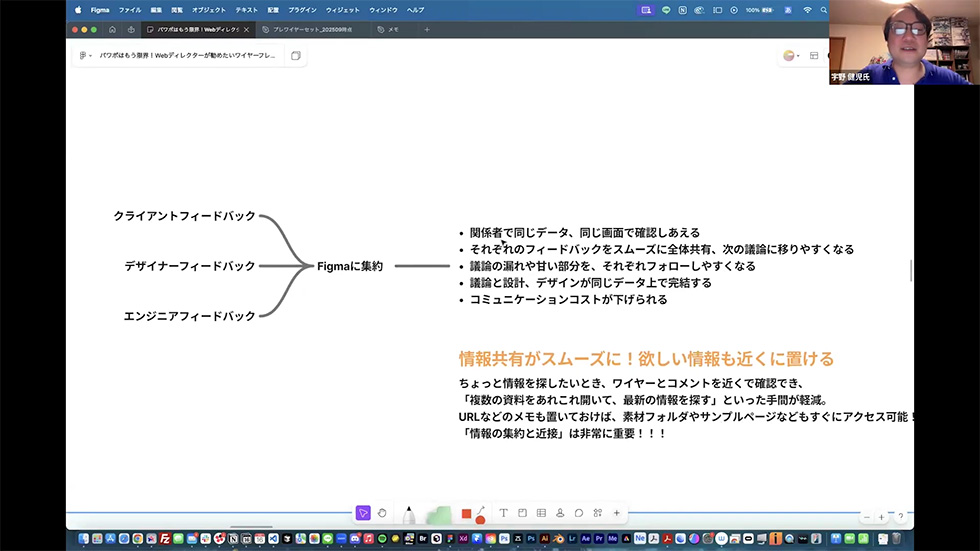Select the Figmaに集約 text
The image size is (980, 551).
[350, 266]
